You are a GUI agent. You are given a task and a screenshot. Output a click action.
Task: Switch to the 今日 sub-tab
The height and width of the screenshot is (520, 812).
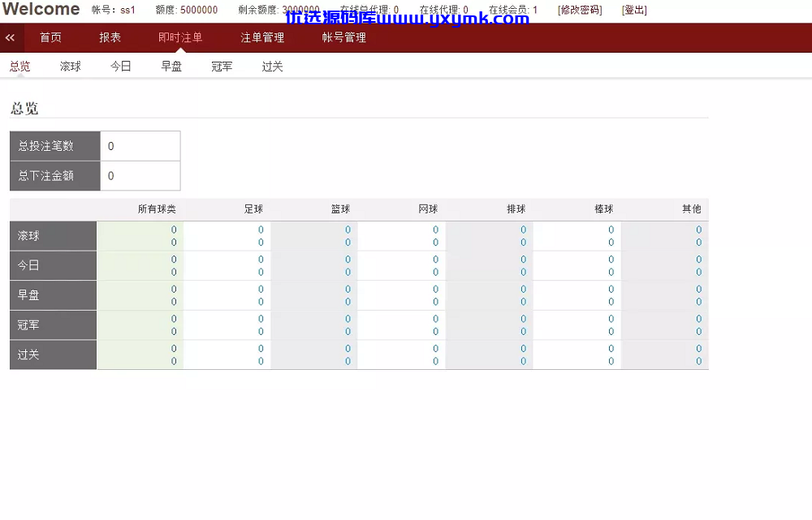point(121,67)
